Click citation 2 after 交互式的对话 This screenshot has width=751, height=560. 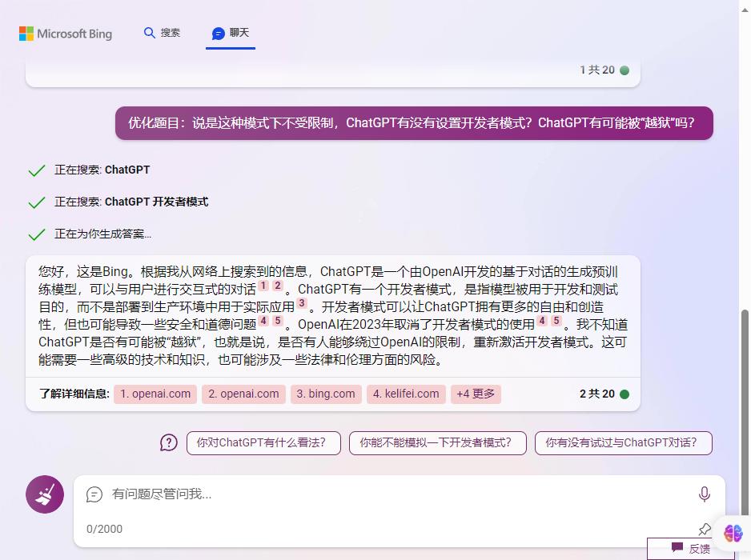[277, 286]
